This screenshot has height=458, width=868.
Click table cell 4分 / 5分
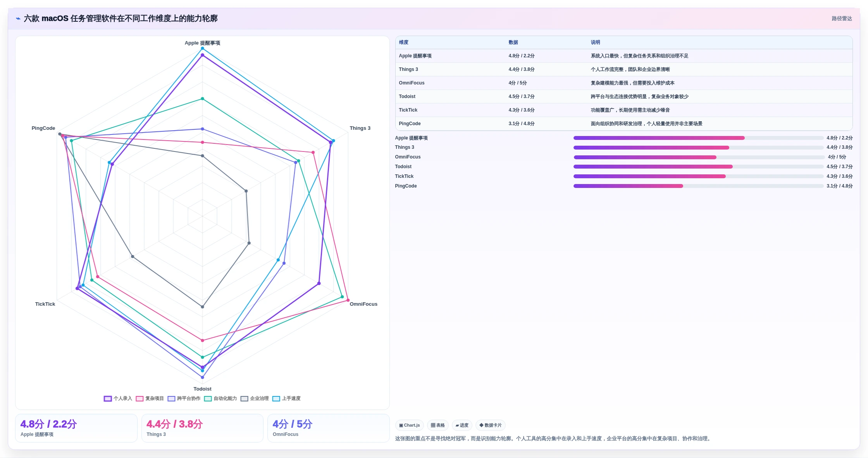point(518,83)
